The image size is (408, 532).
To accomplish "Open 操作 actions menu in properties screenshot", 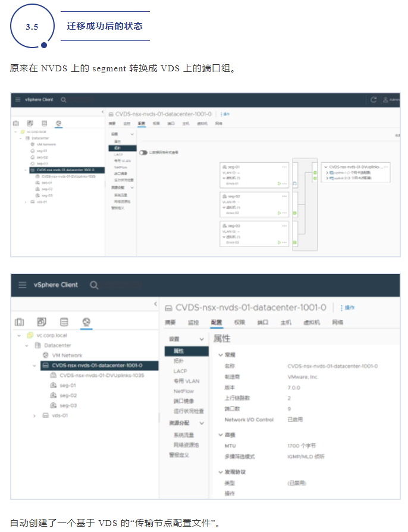I will (x=347, y=308).
